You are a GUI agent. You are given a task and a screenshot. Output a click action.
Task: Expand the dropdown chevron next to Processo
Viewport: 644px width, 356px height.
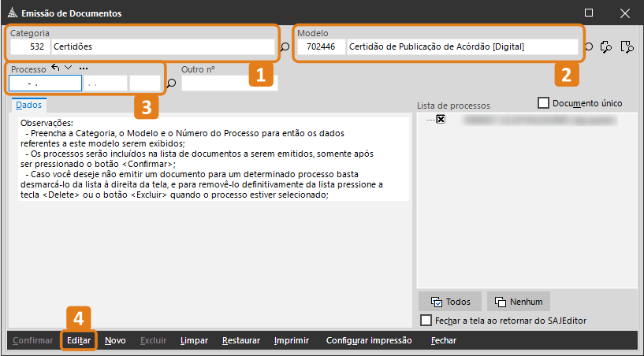tap(69, 69)
